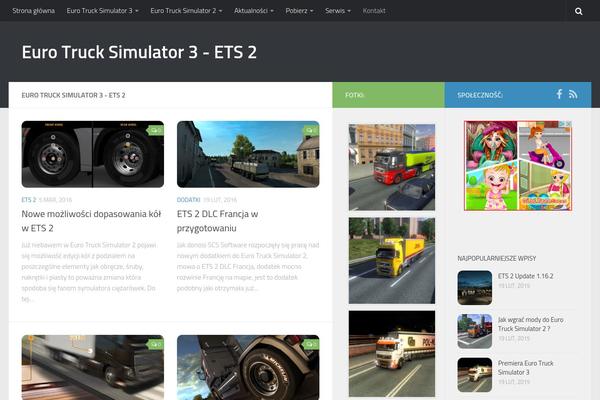Click the FOTKI: green header
600x400 pixels.
coord(388,95)
